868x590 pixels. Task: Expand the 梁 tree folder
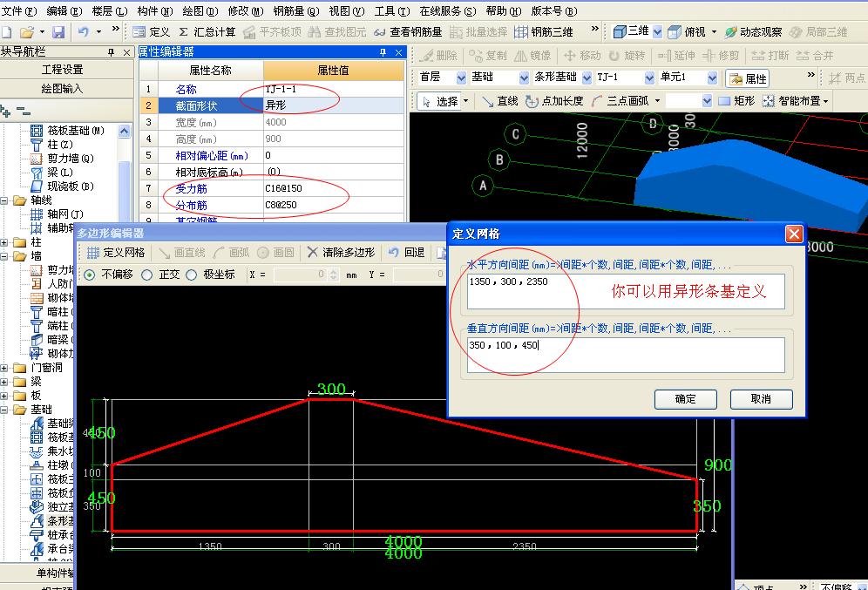(3, 382)
